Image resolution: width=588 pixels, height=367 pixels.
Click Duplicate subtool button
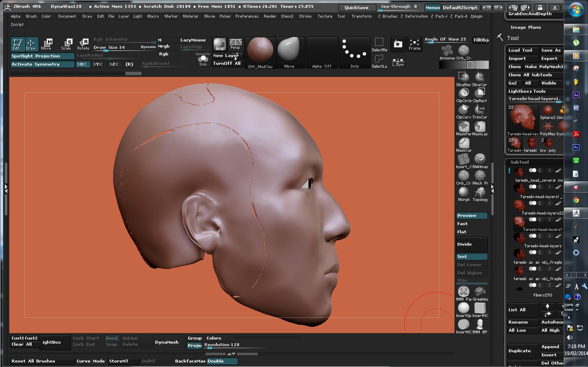coord(523,351)
